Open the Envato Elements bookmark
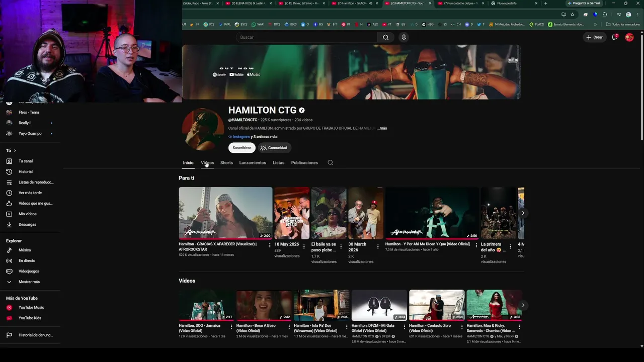 [x=566, y=24]
